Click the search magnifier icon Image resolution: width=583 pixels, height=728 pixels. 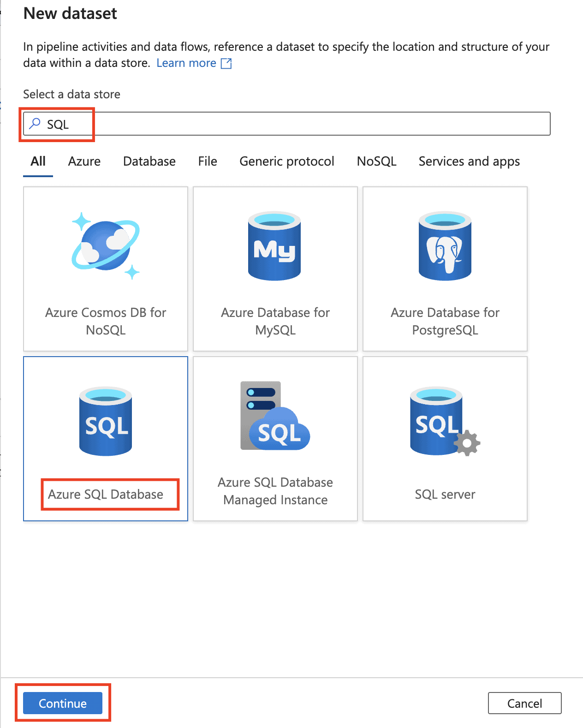(35, 124)
